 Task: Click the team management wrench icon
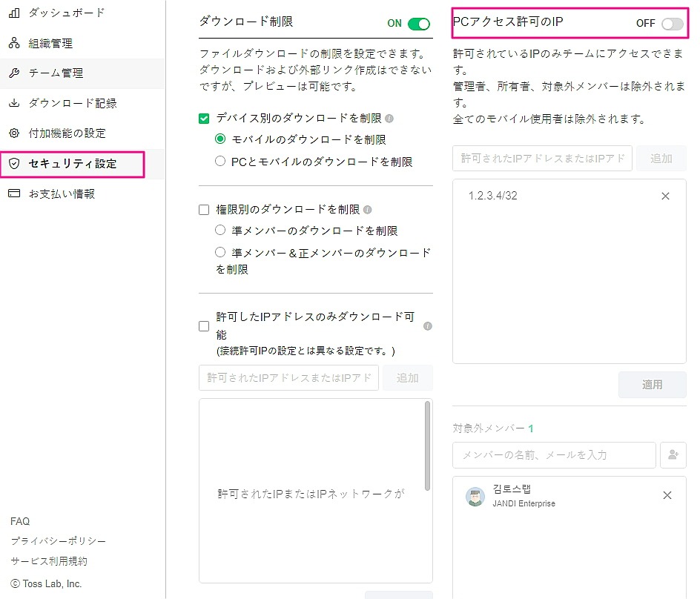tap(13, 73)
